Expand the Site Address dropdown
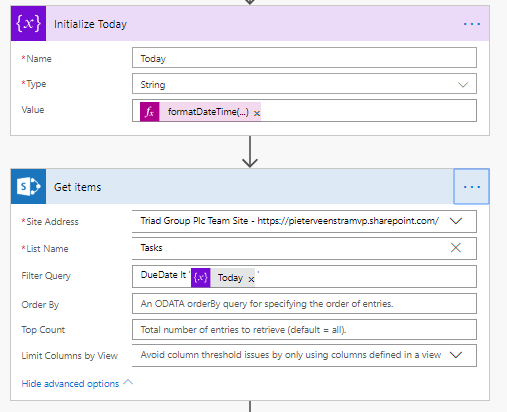This screenshot has width=507, height=412. (x=456, y=221)
